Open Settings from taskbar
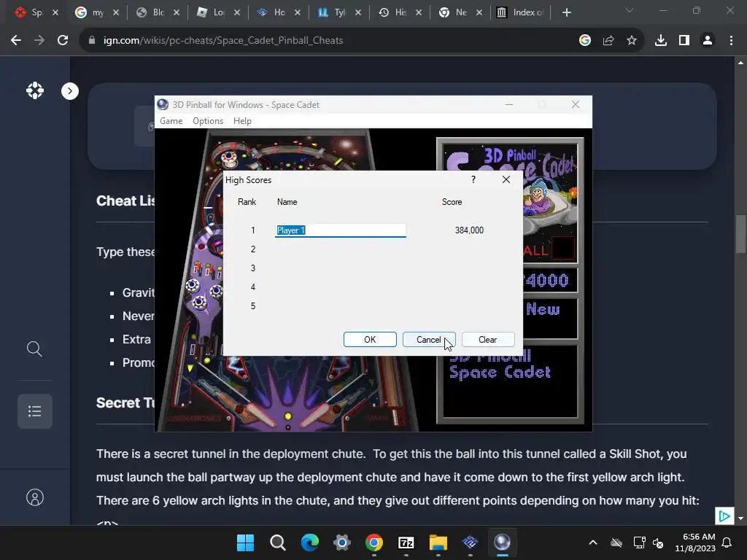This screenshot has height=560, width=747. 342,542
